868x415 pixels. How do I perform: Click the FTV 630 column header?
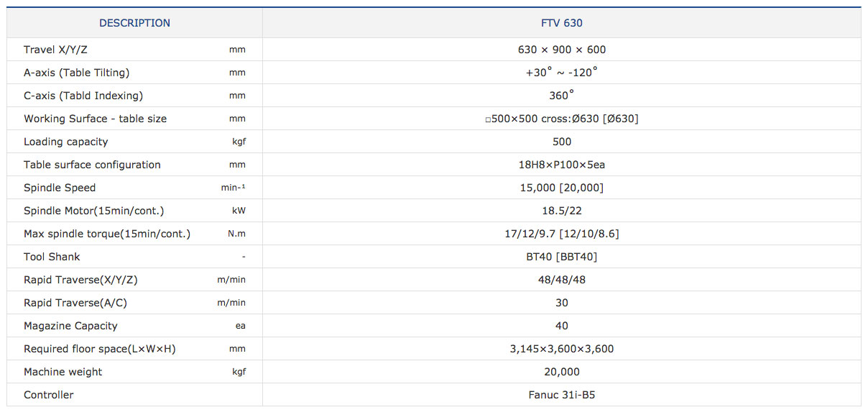pos(561,23)
